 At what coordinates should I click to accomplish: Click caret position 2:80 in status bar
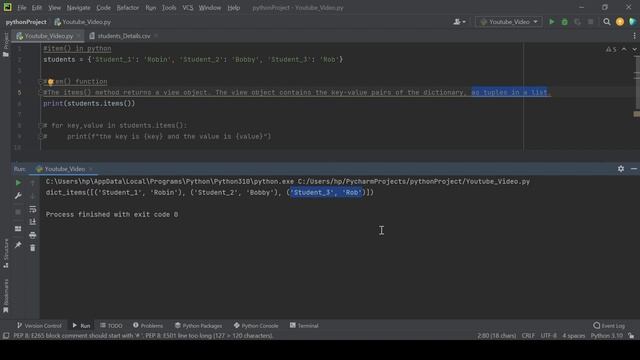[497, 336]
